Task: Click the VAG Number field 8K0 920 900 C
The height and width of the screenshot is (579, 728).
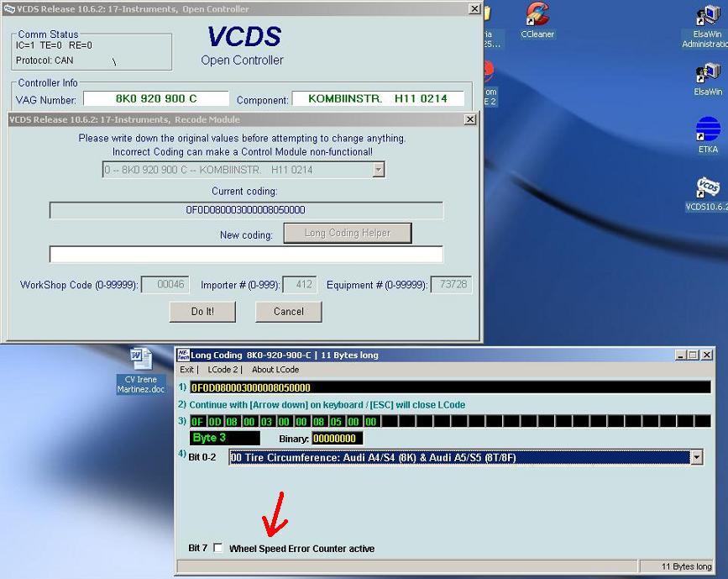Action: click(156, 98)
